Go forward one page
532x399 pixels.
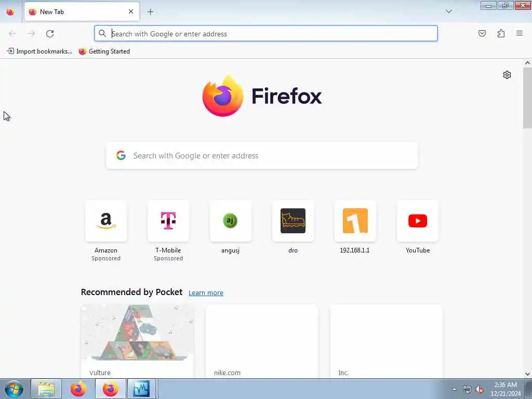(31, 34)
